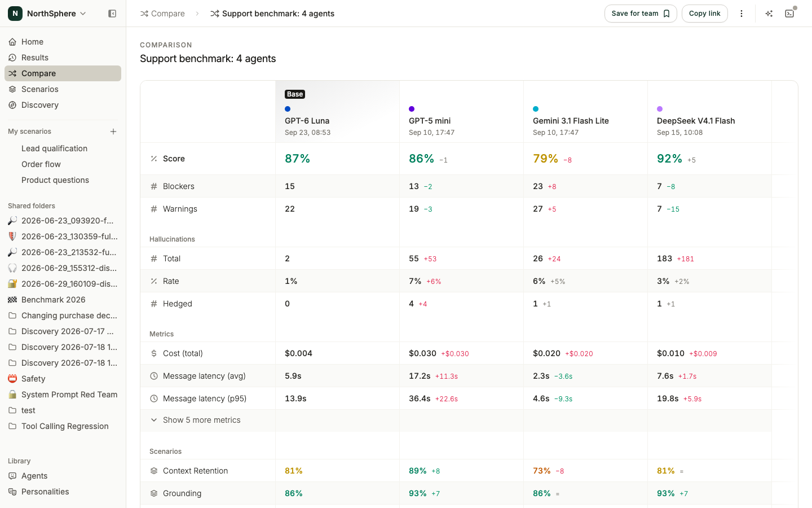Click the Copy link button
The image size is (812, 508).
click(704, 14)
